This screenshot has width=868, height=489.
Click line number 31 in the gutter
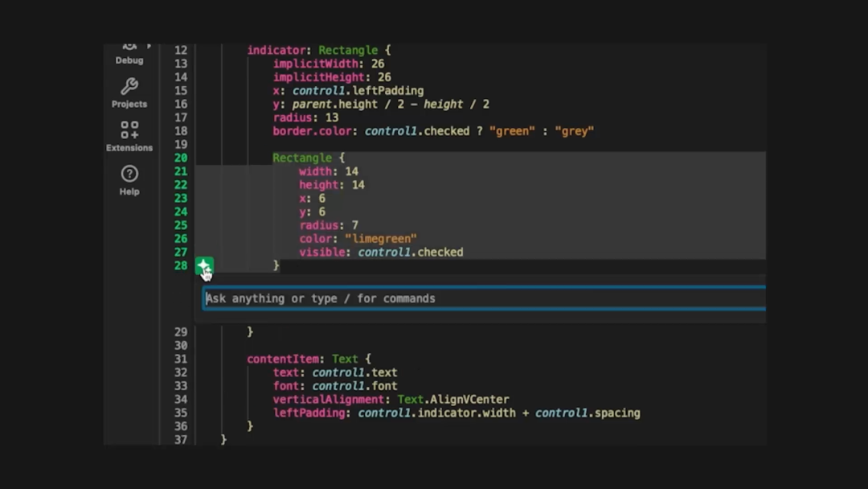181,359
